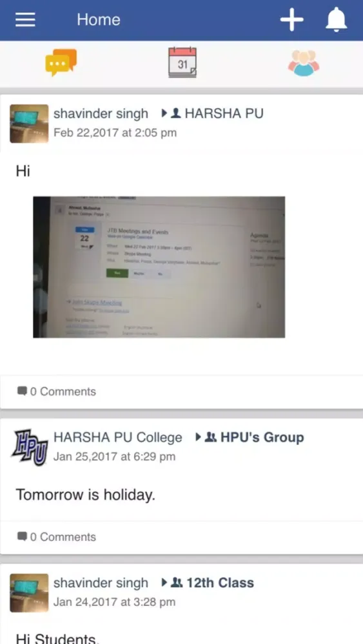Tap avatar on the Jan 24 post

tap(29, 593)
